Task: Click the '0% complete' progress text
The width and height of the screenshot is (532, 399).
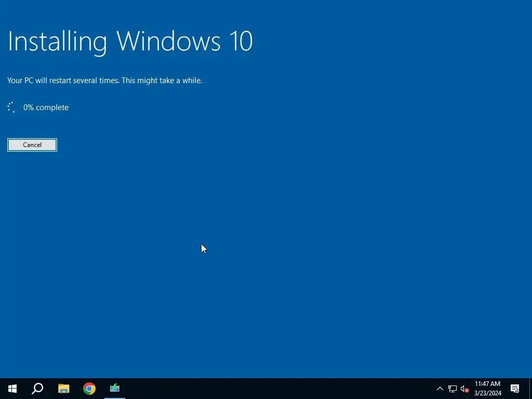Action: click(46, 108)
